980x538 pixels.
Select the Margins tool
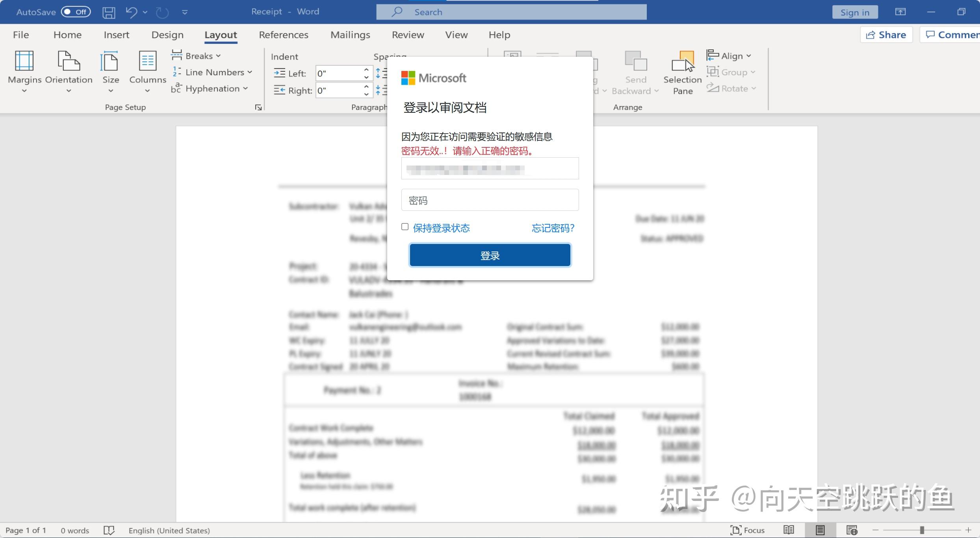24,71
